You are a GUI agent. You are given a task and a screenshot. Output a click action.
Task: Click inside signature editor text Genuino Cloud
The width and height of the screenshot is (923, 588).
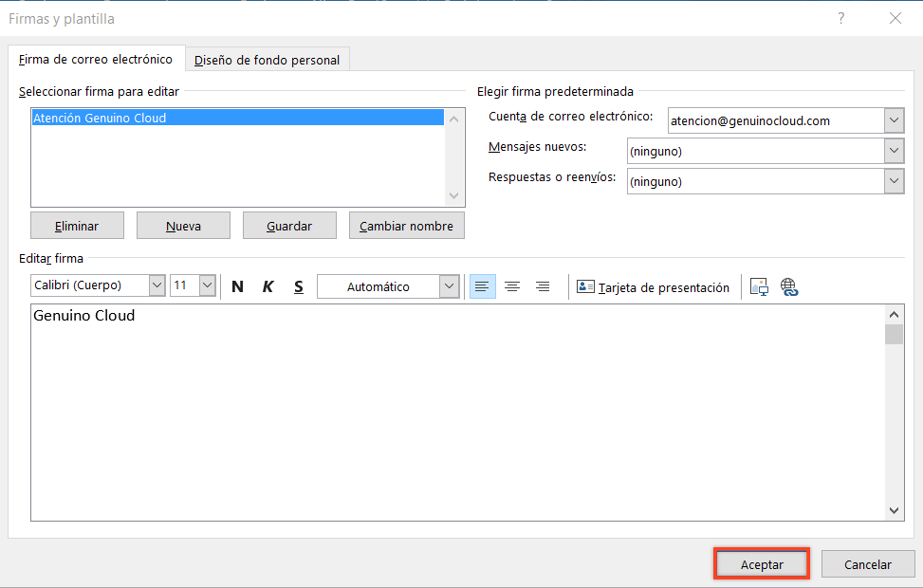tap(84, 316)
